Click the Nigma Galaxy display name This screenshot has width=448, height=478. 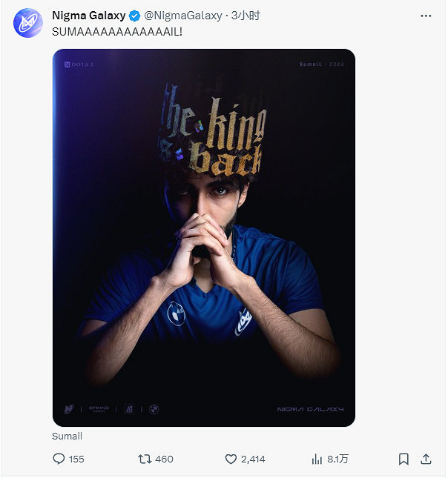tap(89, 16)
